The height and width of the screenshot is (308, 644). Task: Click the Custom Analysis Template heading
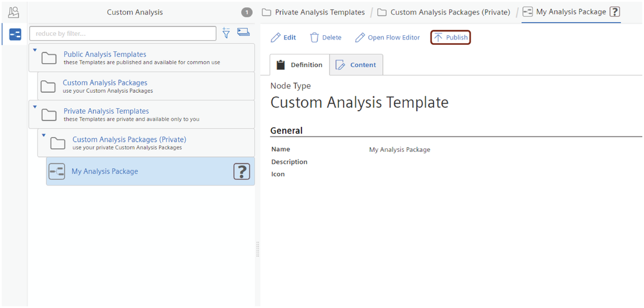click(x=359, y=102)
